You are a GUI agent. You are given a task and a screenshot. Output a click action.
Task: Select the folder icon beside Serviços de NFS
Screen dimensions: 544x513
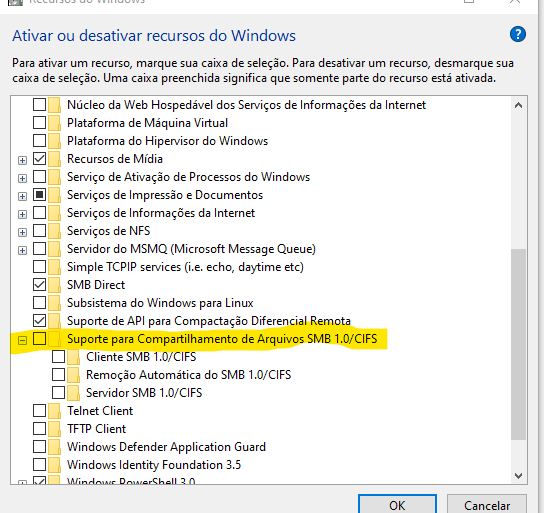pos(54,231)
